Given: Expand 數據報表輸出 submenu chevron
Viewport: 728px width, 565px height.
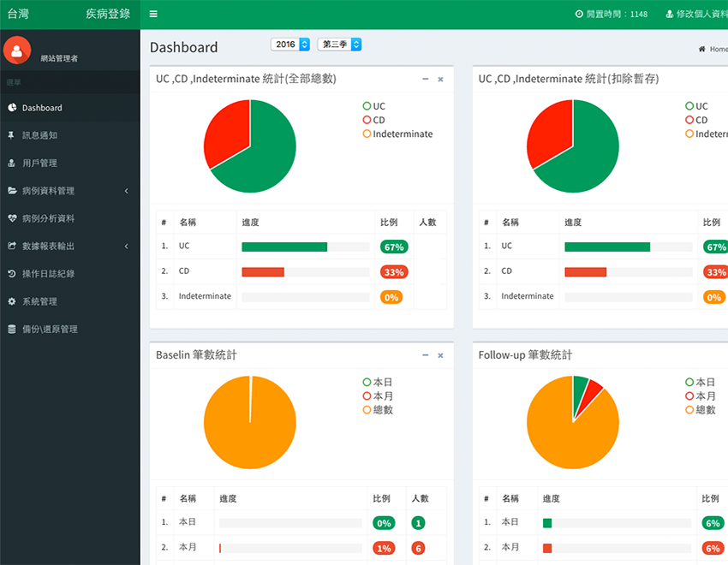Looking at the screenshot, I should coord(126,246).
